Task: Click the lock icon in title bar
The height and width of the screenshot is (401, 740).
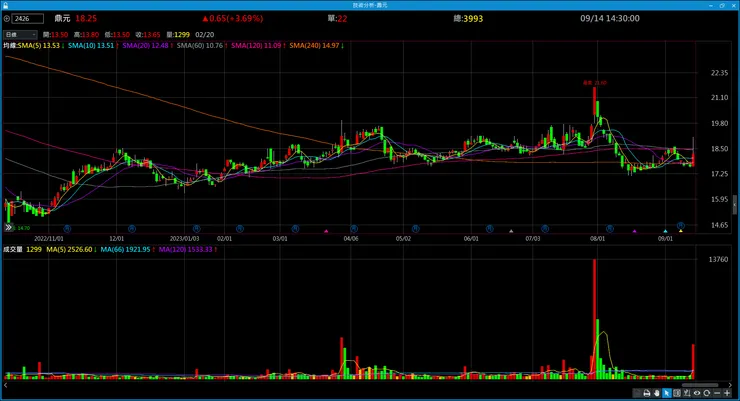Action: tap(5, 5)
